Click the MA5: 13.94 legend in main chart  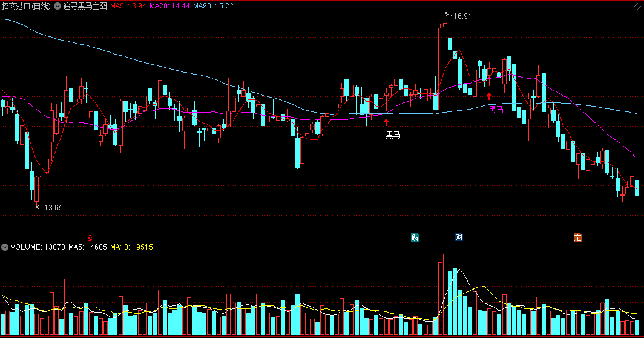click(128, 6)
